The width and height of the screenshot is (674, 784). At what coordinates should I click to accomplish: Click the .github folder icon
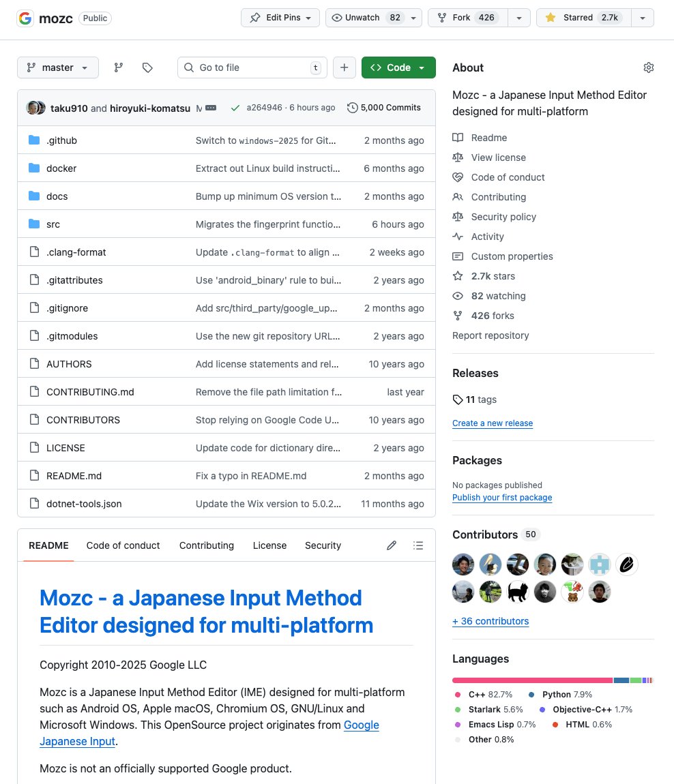(34, 140)
